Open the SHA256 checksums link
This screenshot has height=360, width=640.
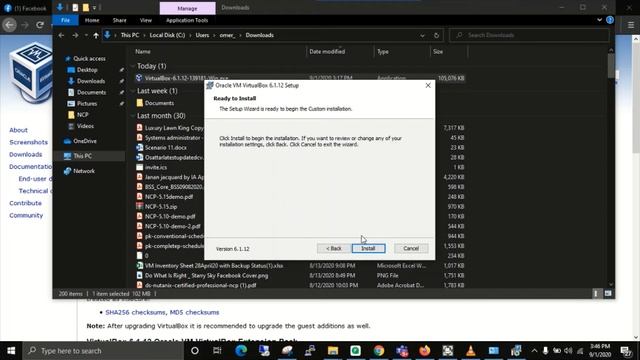136,312
